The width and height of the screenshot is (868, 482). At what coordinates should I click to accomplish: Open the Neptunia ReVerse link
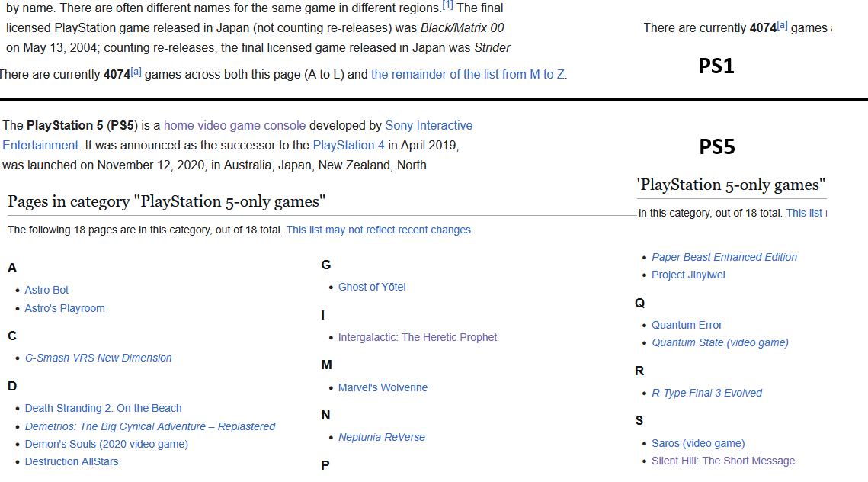click(381, 437)
